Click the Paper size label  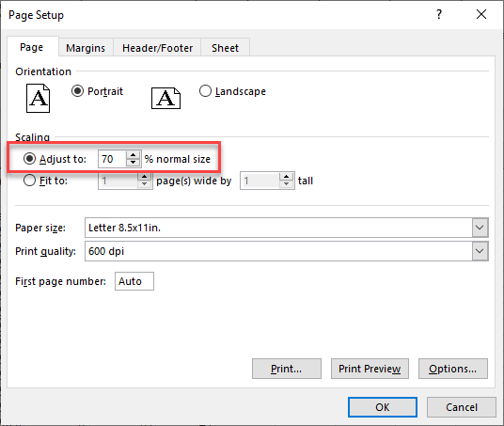[x=40, y=228]
